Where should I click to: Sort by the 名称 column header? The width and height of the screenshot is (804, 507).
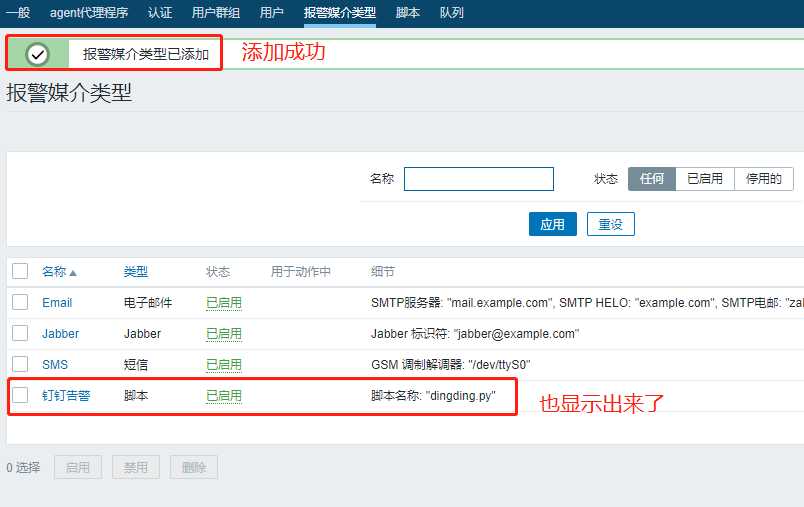(54, 272)
